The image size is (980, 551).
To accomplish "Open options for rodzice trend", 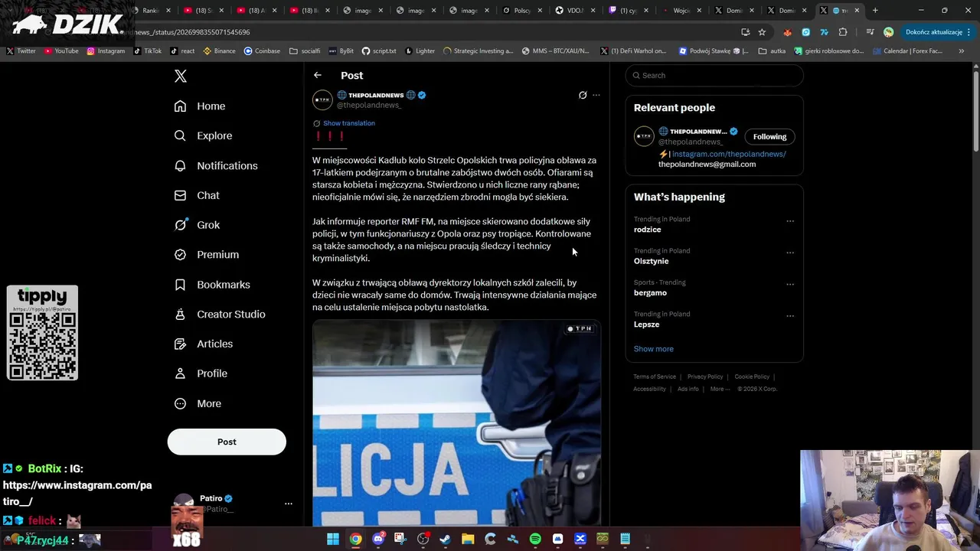I will coord(790,221).
